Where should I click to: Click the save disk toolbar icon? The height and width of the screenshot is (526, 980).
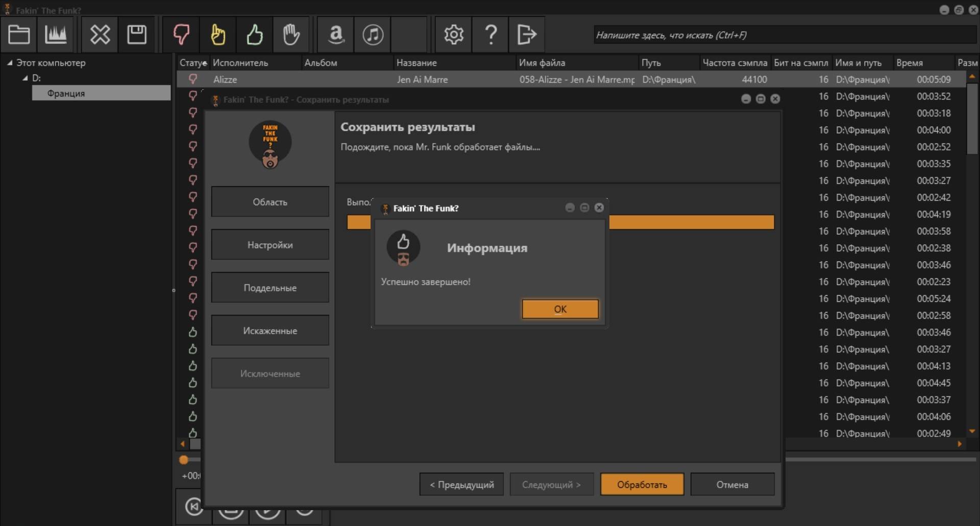(136, 35)
